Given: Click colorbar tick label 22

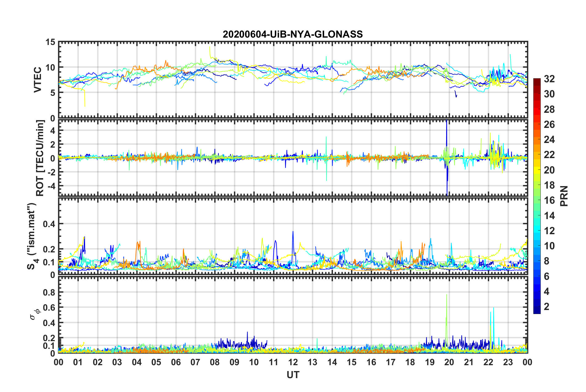Looking at the screenshot, I should [x=549, y=155].
